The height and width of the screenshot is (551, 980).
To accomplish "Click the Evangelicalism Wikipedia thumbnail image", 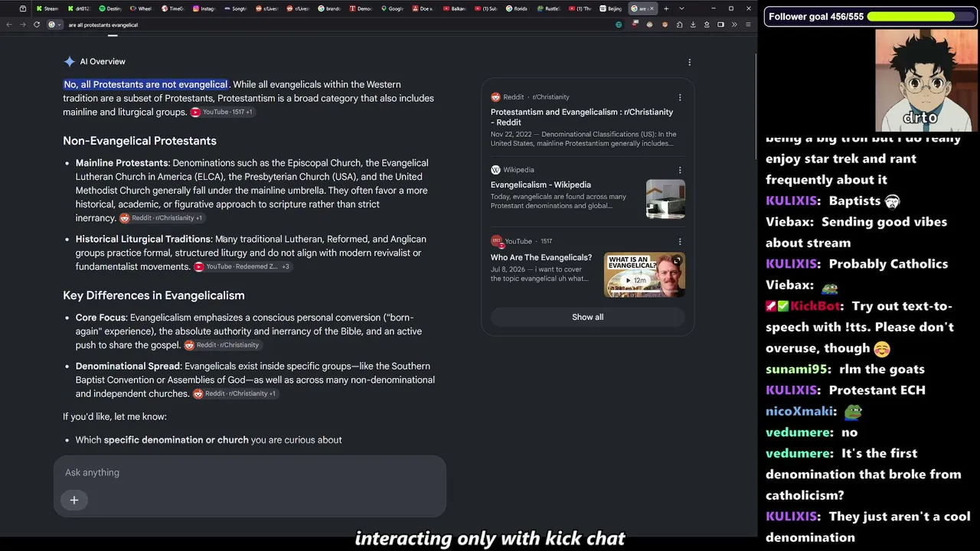I will coord(665,199).
